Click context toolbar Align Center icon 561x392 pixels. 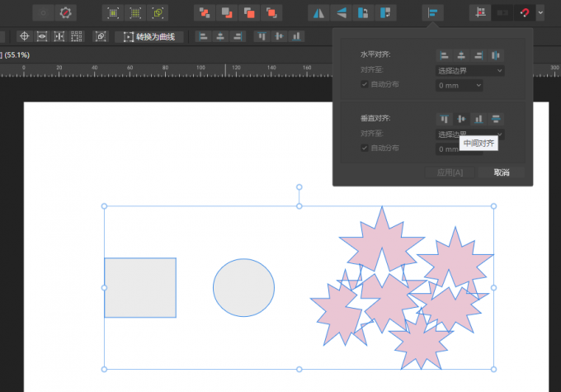pos(220,36)
